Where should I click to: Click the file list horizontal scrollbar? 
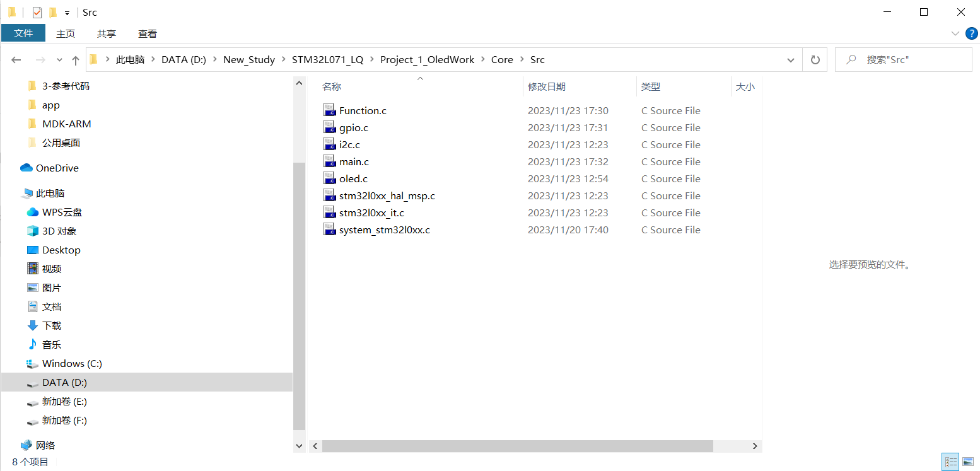pyautogui.click(x=517, y=446)
